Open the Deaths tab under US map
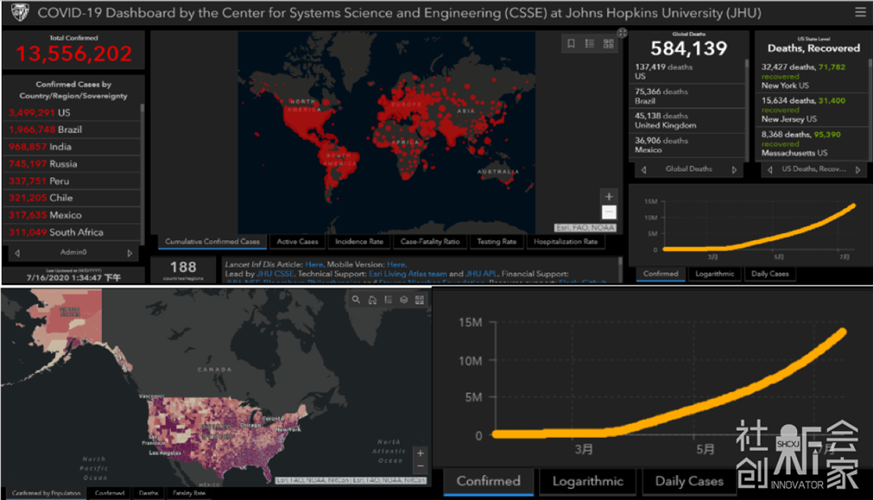This screenshot has width=873, height=500. coord(148,493)
